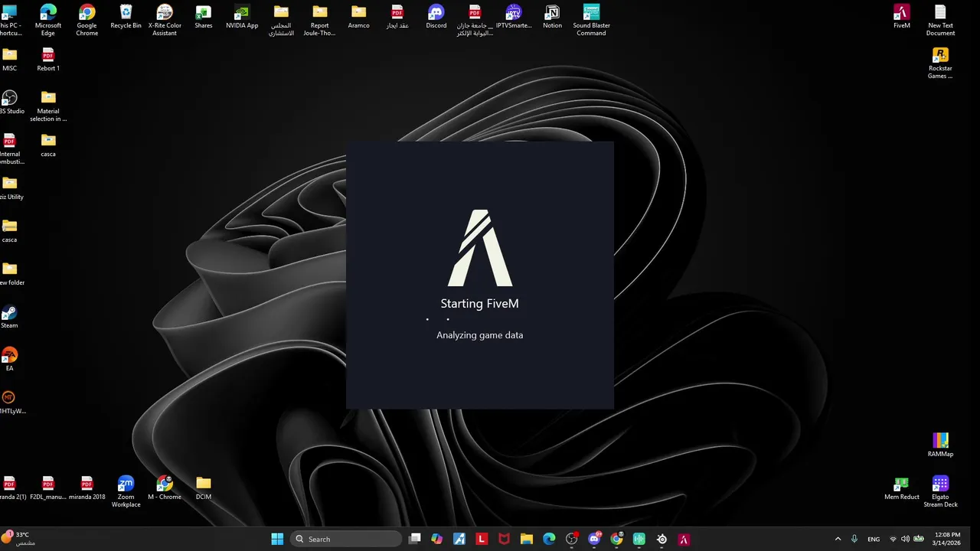Select the Shares Excel file icon
This screenshot has width=980, height=551.
point(204,17)
